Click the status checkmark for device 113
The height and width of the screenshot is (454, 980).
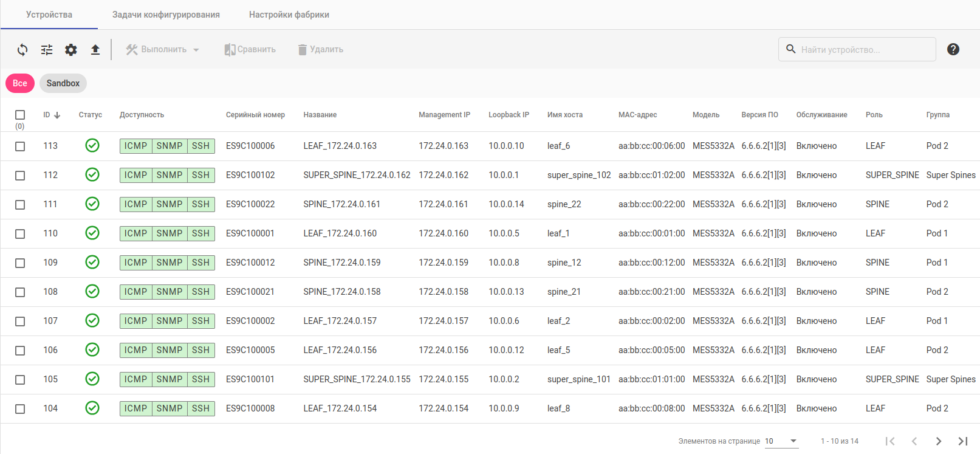[x=92, y=145]
